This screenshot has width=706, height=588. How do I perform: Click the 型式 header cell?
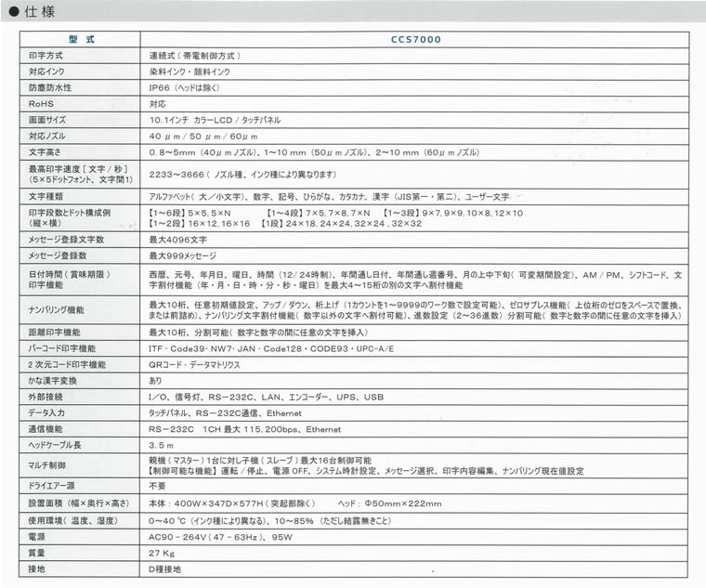tap(82, 39)
